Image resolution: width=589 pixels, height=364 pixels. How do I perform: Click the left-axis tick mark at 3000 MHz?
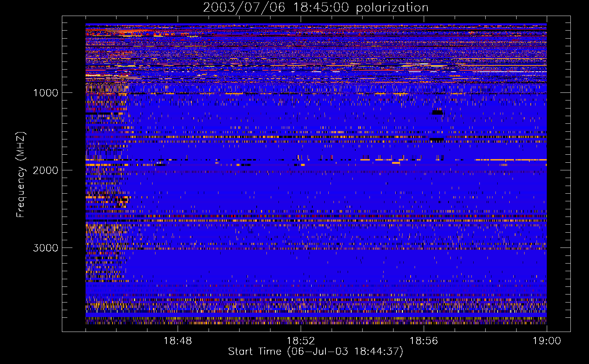[x=65, y=248]
